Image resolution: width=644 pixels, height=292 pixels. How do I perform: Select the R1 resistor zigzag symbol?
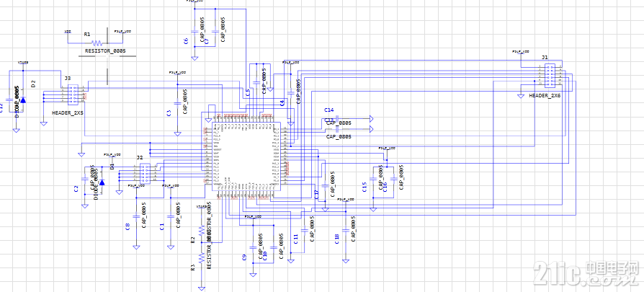[x=97, y=43]
